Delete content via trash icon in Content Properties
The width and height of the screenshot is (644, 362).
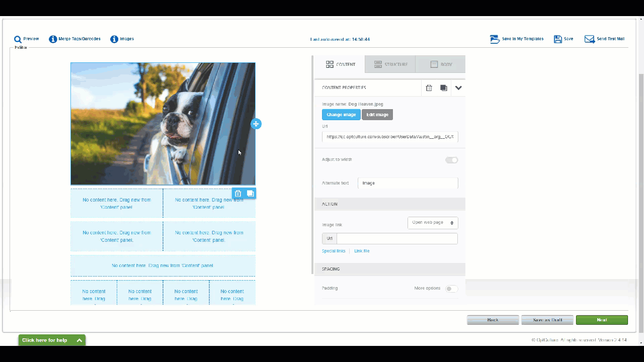pyautogui.click(x=429, y=88)
